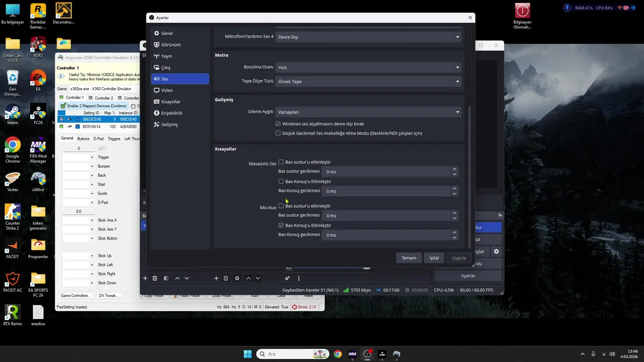Select Geri Dönüşüm recycle bin icon
This screenshot has height=362, width=644.
[x=13, y=83]
